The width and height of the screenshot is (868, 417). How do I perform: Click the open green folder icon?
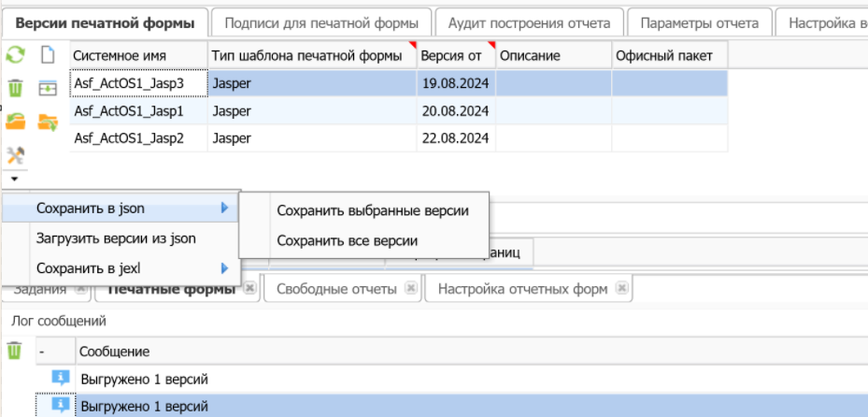(x=15, y=121)
